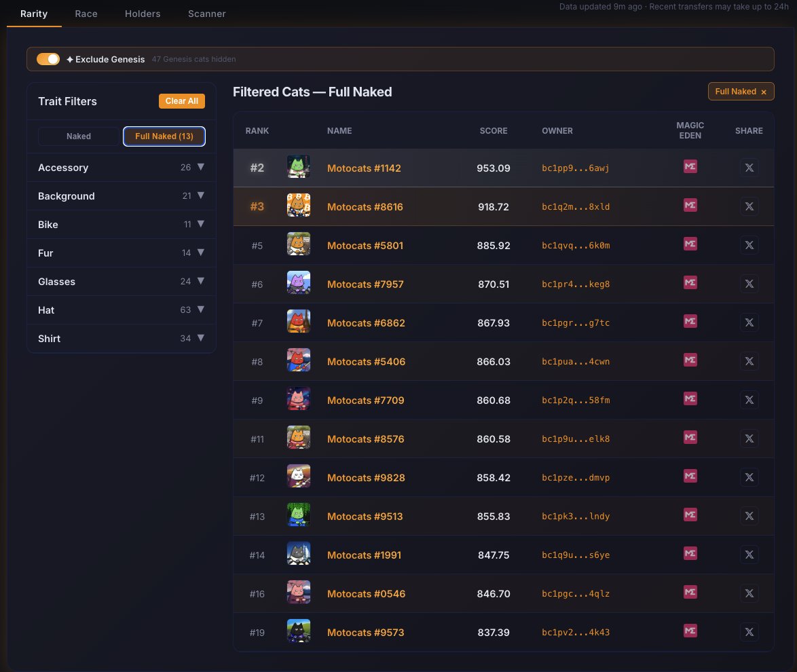Open the Motocats #5801 name link
797x672 pixels.
[x=365, y=246]
